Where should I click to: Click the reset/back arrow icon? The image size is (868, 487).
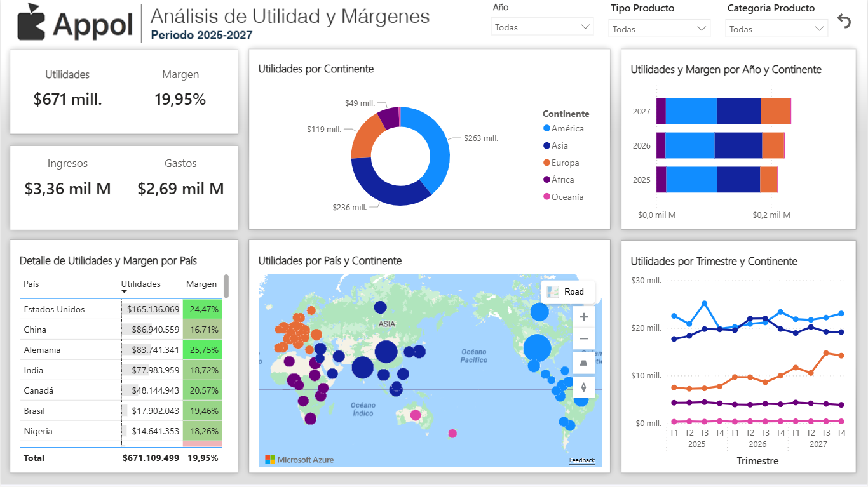click(x=844, y=22)
